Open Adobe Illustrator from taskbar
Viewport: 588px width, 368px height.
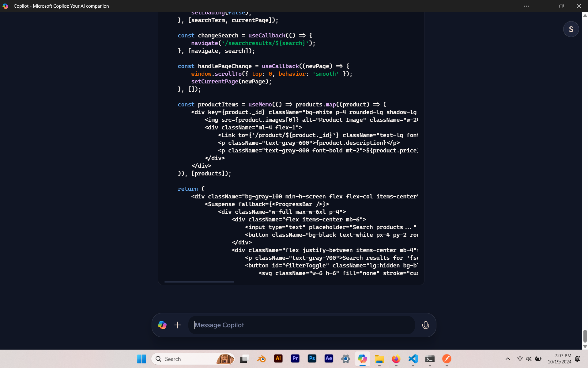point(278,358)
